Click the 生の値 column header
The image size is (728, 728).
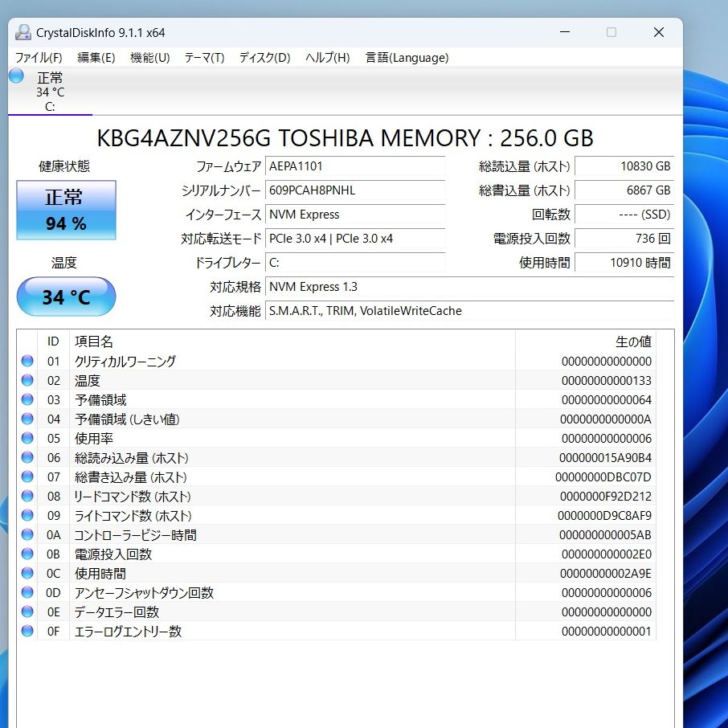point(586,342)
